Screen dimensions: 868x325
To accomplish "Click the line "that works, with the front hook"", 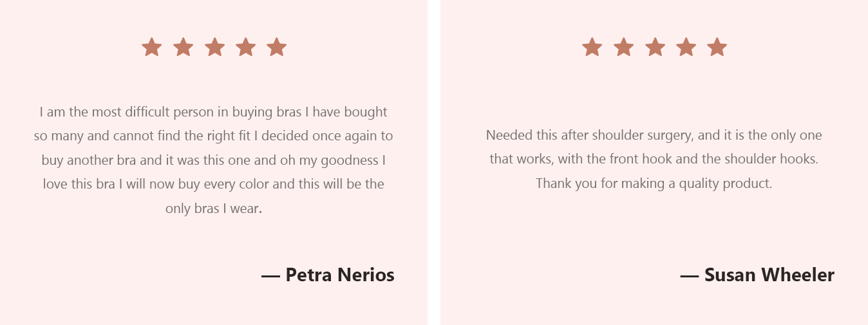I will point(654,159).
